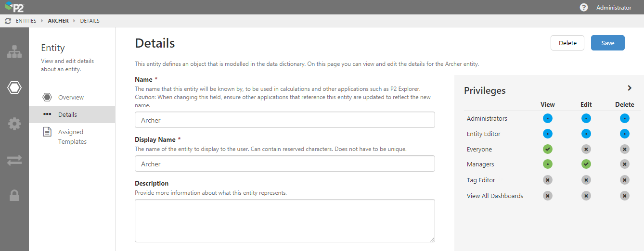Open the Overview section in Entity menu

pos(71,97)
